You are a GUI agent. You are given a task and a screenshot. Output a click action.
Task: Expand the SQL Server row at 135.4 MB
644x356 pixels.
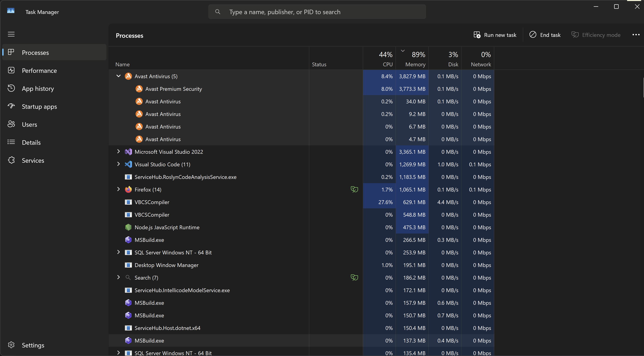click(119, 353)
